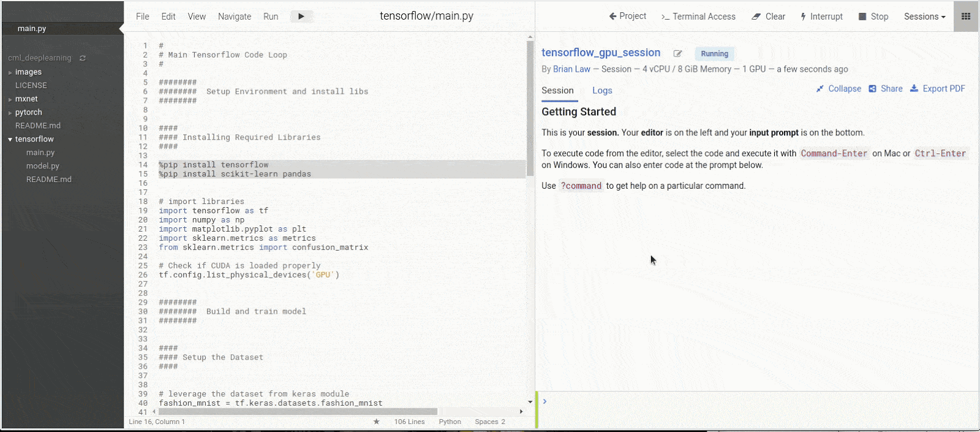Image resolution: width=980 pixels, height=432 pixels.
Task: Click the 'import numpy as np' code line
Action: tap(202, 220)
